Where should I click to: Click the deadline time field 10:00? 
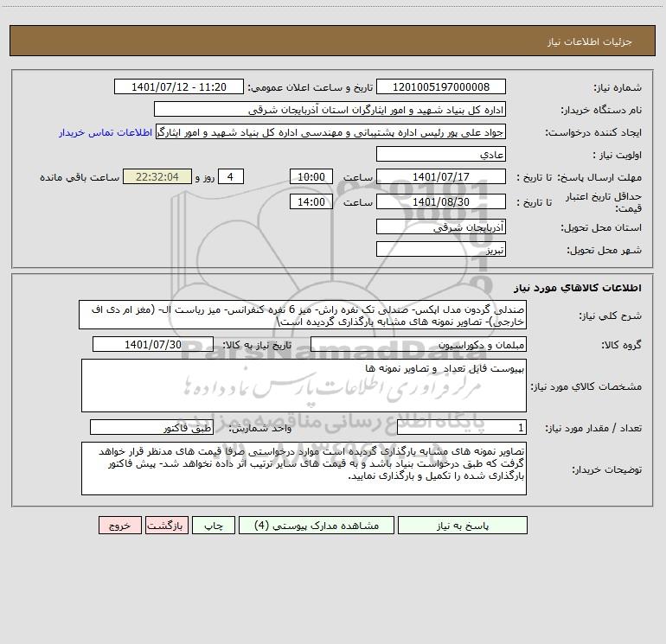[311, 176]
